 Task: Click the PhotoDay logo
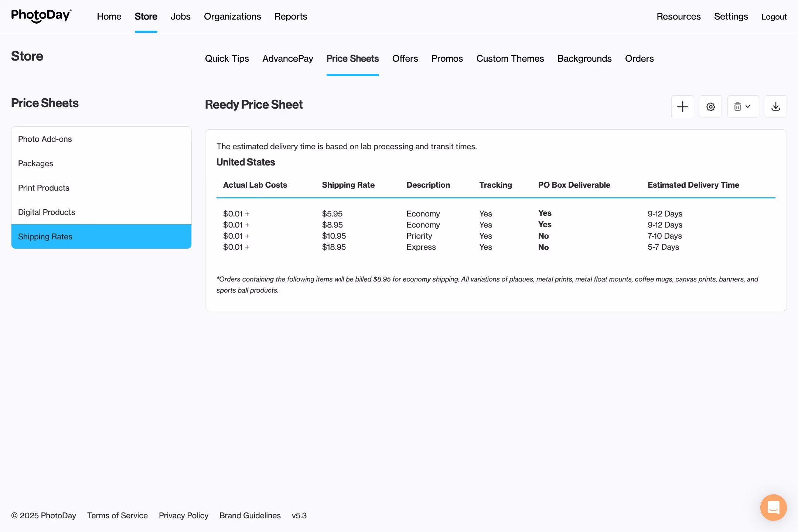(x=41, y=16)
